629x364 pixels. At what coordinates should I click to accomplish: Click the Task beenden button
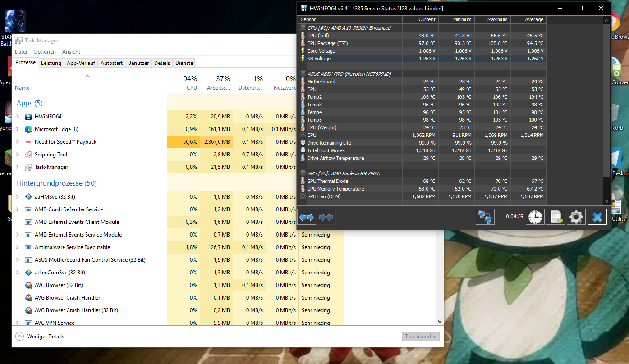[x=421, y=337]
